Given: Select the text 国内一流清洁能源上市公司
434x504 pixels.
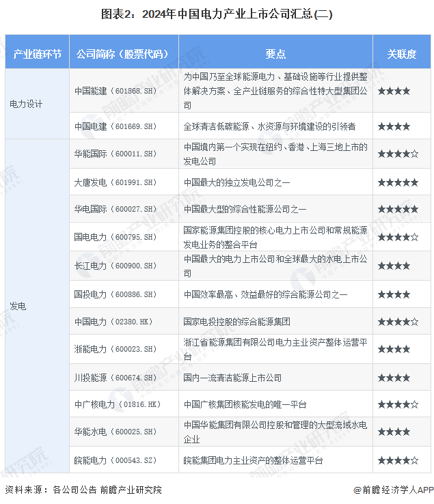Looking at the screenshot, I should (x=232, y=378).
